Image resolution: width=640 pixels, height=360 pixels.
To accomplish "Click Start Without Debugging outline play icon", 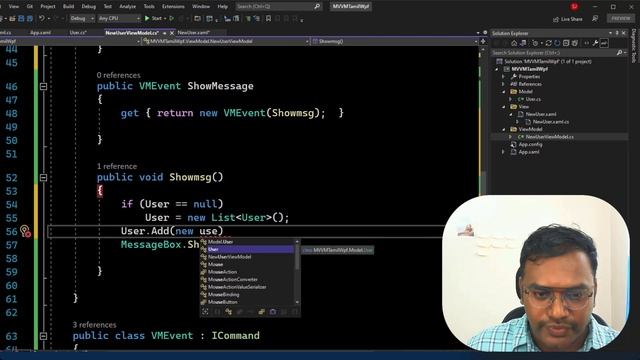I will (171, 18).
